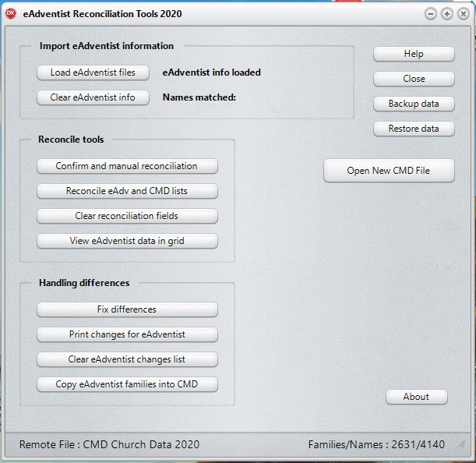The height and width of the screenshot is (463, 476).
Task: Click the 'Handling differences' group heading
Action: tap(84, 283)
